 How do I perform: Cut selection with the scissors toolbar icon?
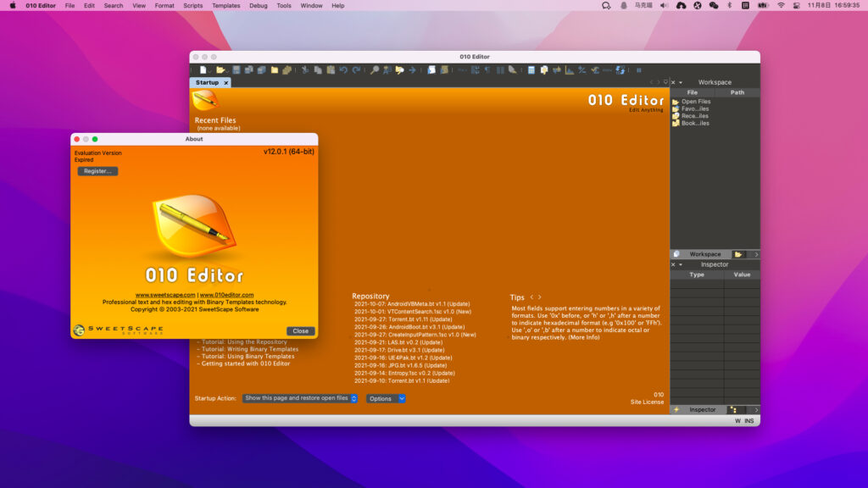click(x=305, y=70)
